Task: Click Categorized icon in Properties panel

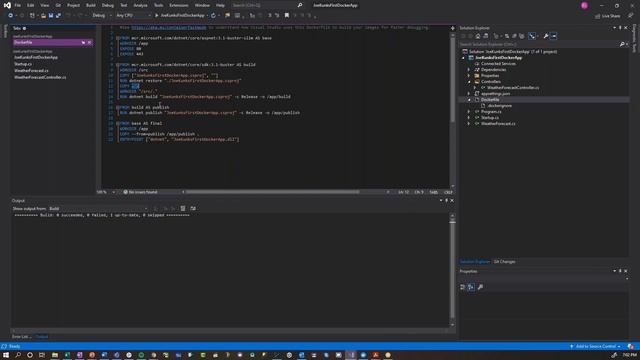Action: coord(462,287)
